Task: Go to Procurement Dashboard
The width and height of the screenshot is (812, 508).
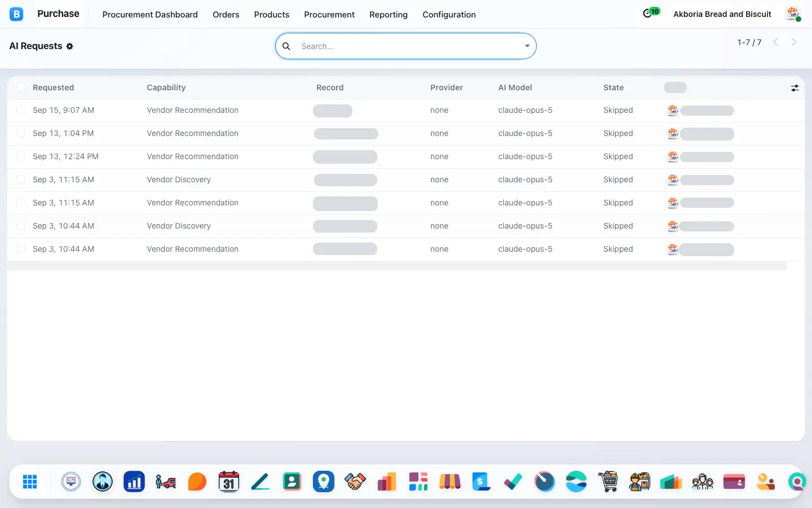Action: [x=150, y=15]
